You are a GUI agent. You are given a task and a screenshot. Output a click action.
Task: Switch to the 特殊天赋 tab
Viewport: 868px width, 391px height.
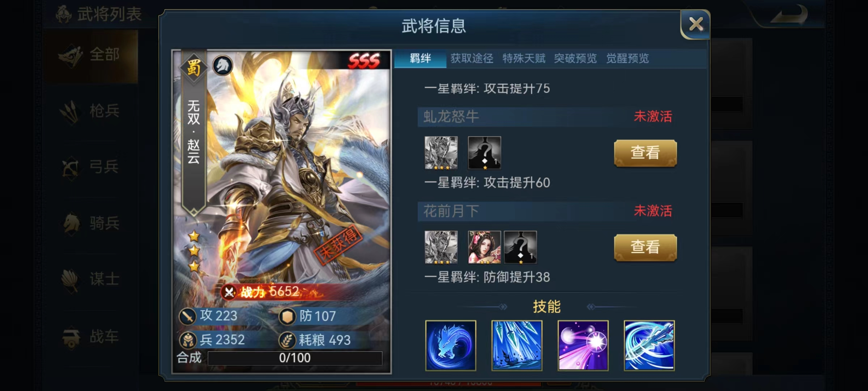[x=524, y=58]
